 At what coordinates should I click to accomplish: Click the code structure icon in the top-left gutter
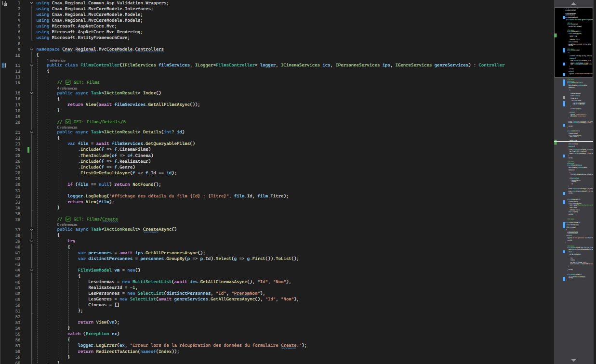pyautogui.click(x=4, y=2)
